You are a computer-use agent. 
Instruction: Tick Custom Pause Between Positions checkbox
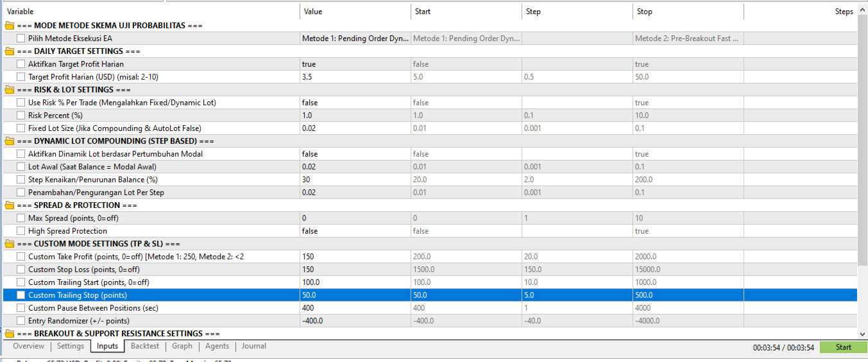[21, 308]
